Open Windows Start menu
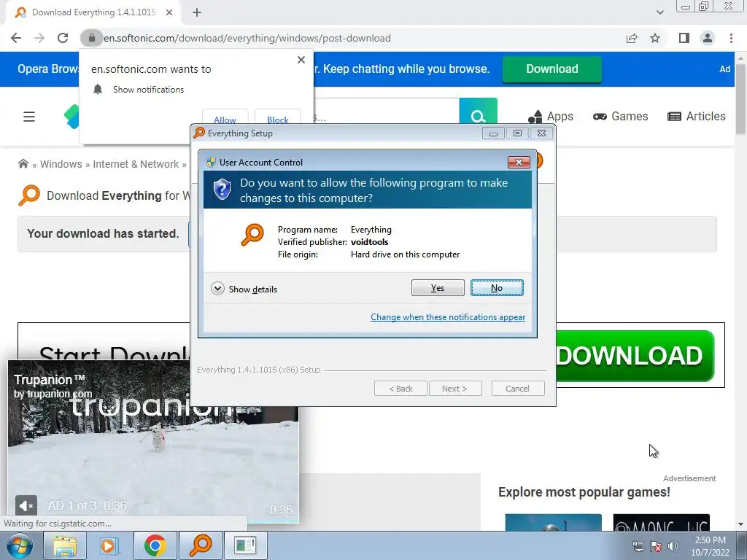Image resolution: width=747 pixels, height=560 pixels. coord(18,545)
